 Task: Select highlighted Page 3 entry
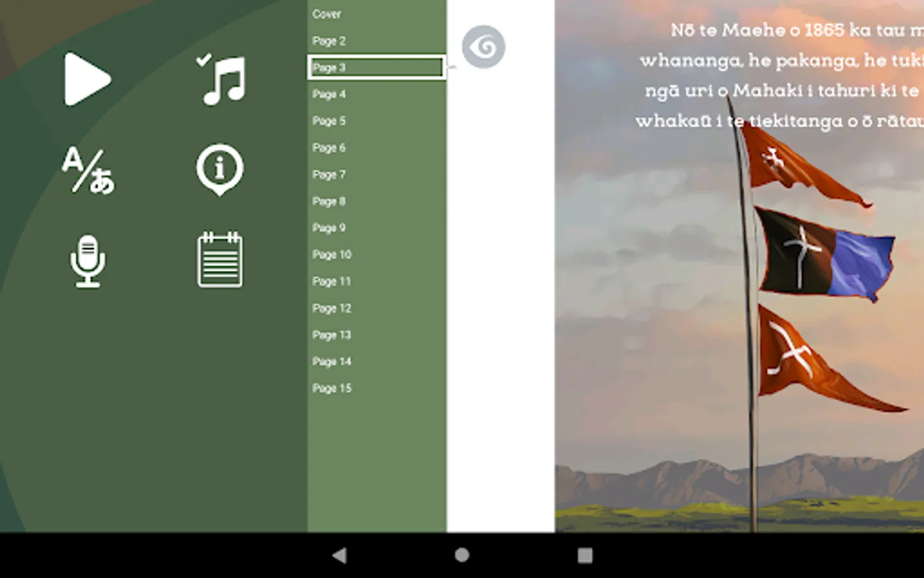(x=377, y=67)
